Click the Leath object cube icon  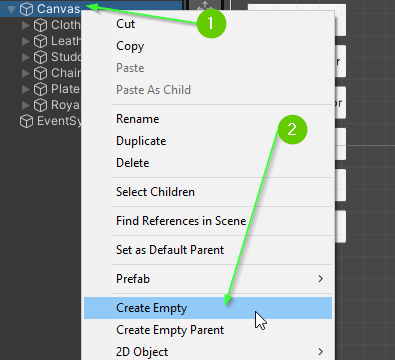[x=40, y=41]
